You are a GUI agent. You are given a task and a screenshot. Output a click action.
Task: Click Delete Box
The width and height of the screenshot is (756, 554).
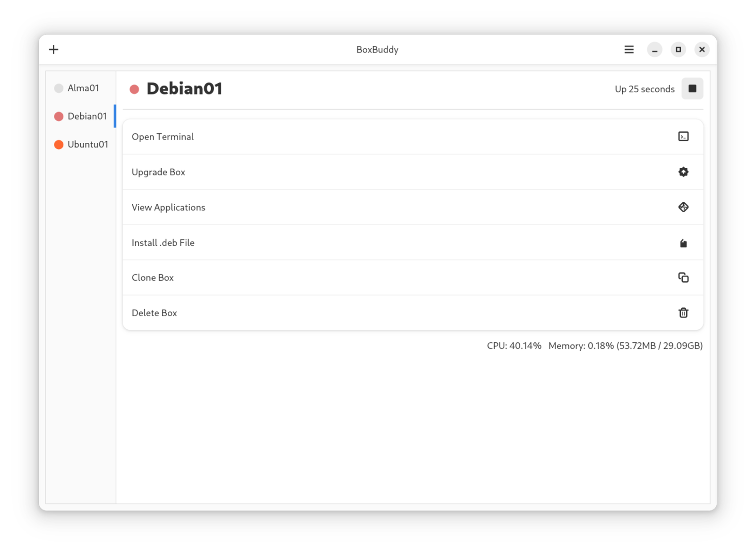pyautogui.click(x=154, y=312)
